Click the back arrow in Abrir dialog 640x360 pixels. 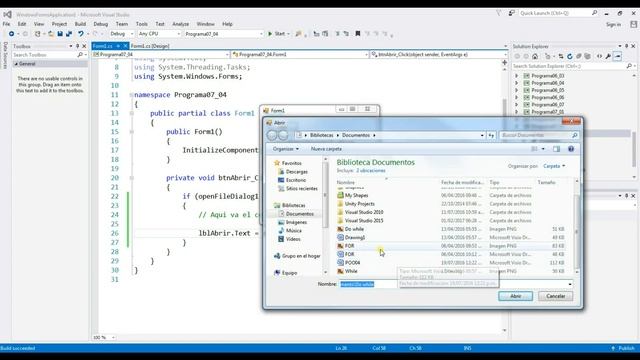[x=272, y=135]
